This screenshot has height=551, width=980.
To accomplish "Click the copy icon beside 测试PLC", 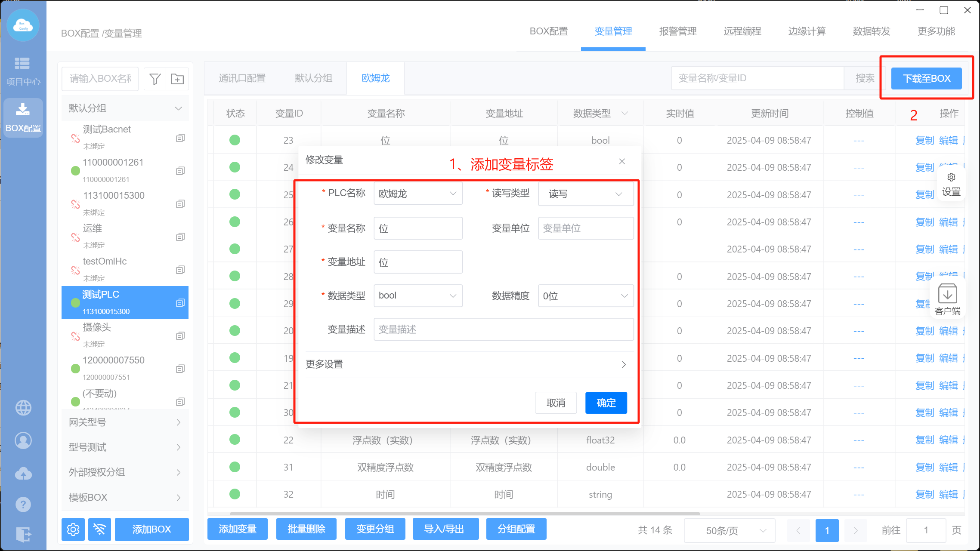I will 180,303.
